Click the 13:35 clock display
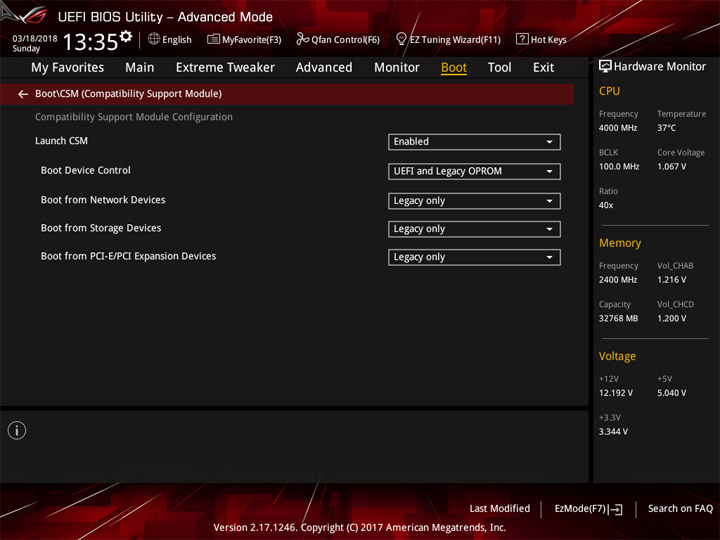This screenshot has height=540, width=720. tap(90, 42)
